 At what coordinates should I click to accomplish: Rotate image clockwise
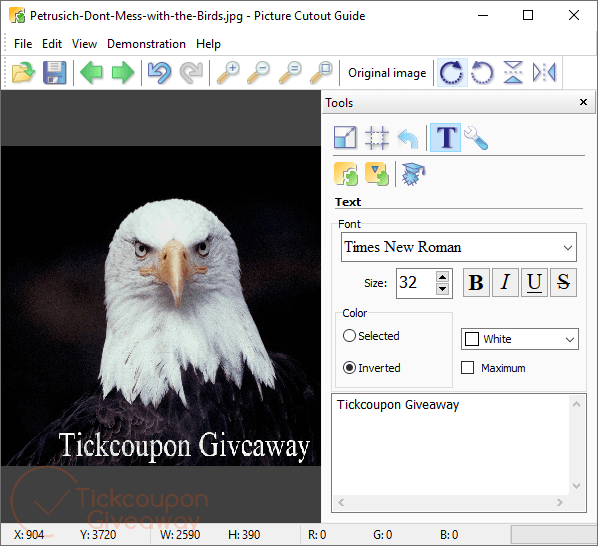(x=452, y=72)
